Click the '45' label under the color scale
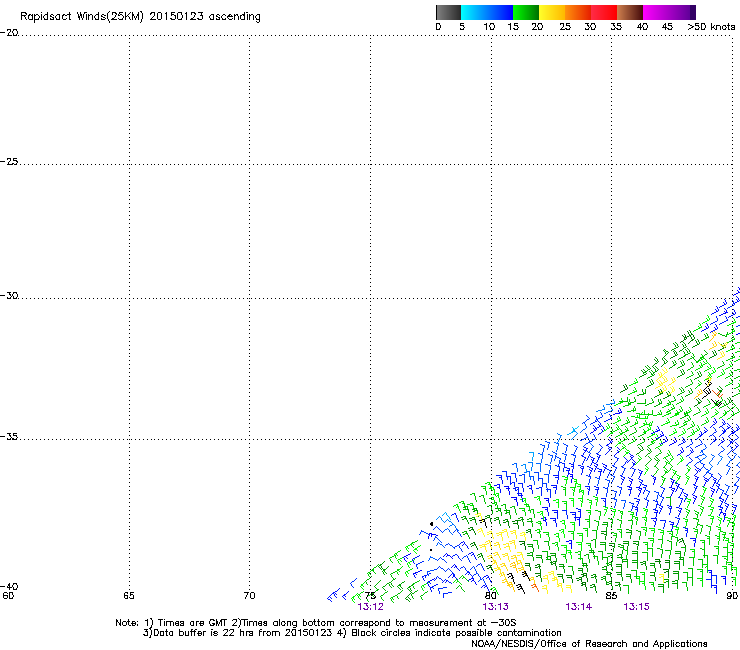This screenshot has width=740, height=650. pyautogui.click(x=667, y=27)
